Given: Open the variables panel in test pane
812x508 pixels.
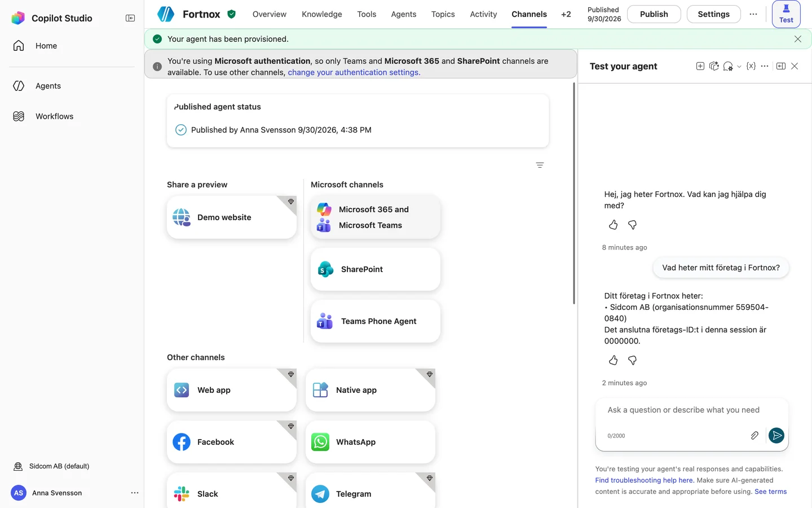Looking at the screenshot, I should coord(751,66).
